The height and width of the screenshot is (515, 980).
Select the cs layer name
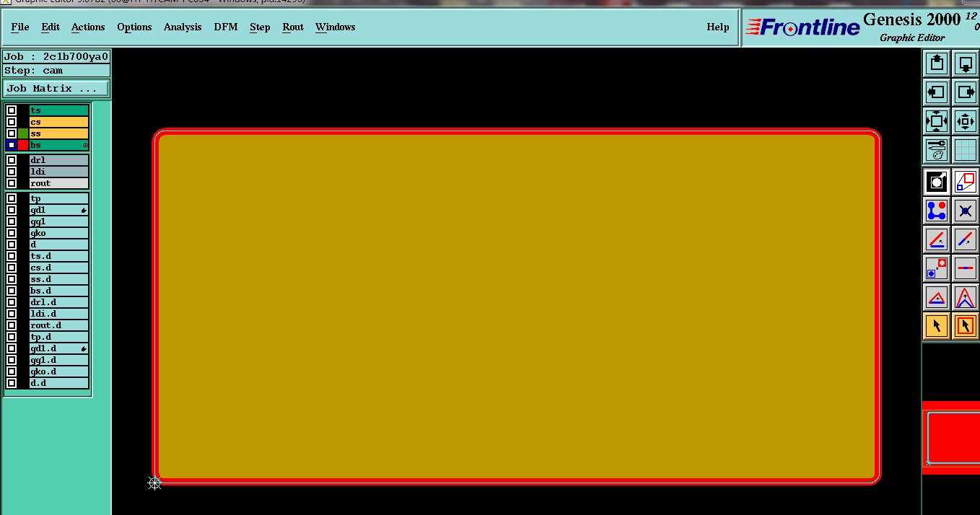59,122
